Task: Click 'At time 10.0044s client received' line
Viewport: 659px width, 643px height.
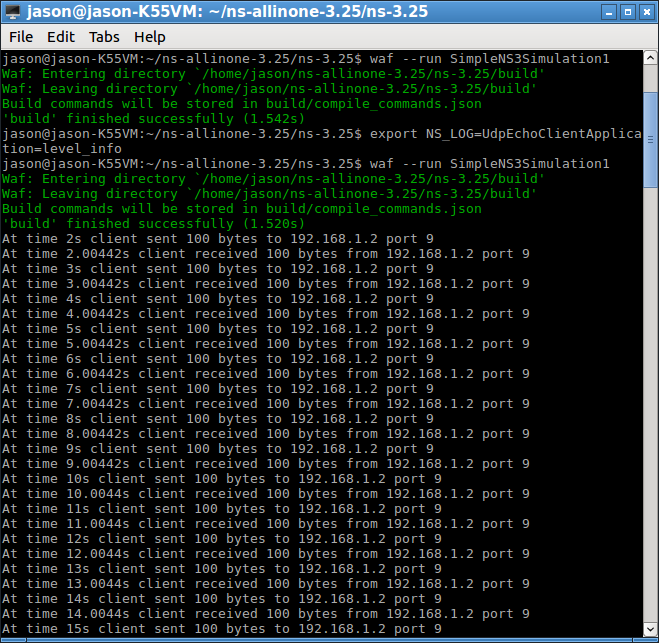Action: [x=266, y=494]
